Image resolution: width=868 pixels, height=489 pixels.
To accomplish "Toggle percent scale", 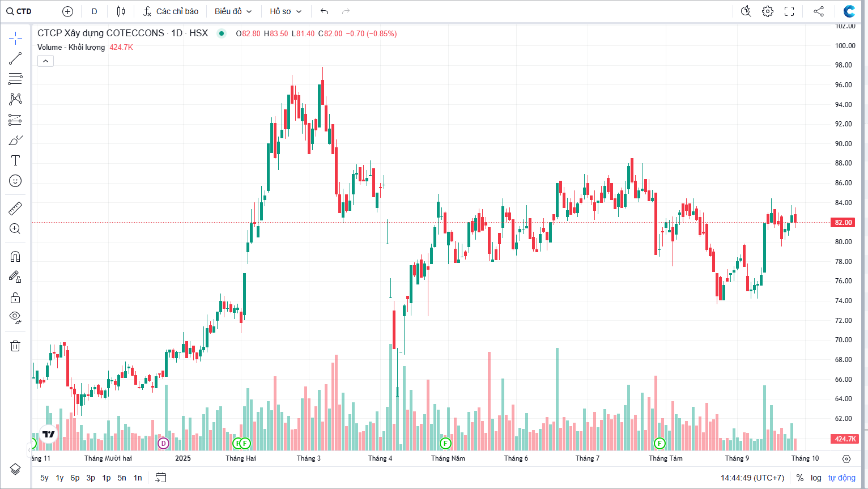I will pos(800,478).
